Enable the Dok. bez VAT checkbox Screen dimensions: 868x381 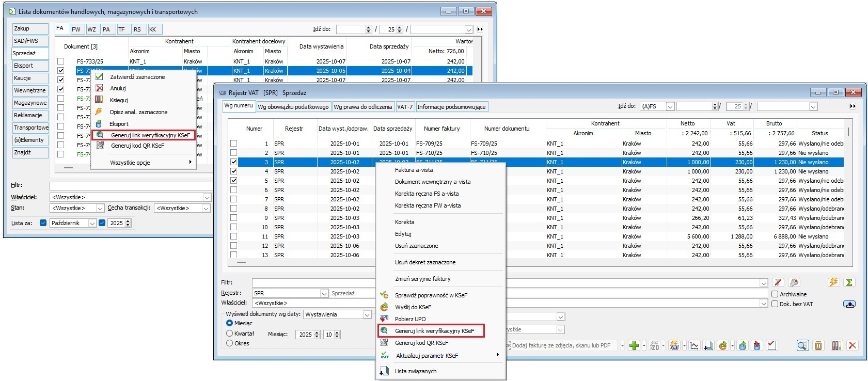pyautogui.click(x=775, y=304)
